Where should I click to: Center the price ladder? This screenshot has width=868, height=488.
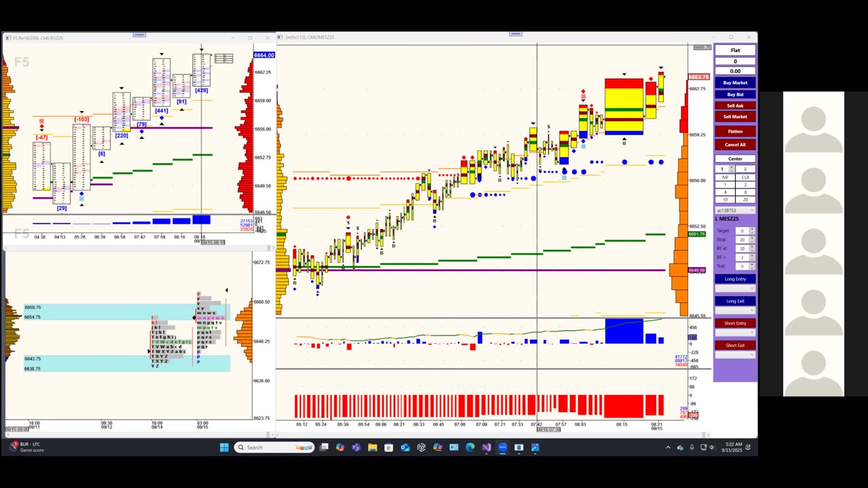735,159
